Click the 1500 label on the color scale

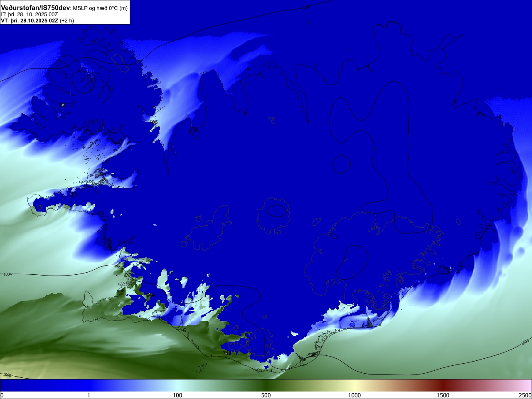click(x=443, y=395)
